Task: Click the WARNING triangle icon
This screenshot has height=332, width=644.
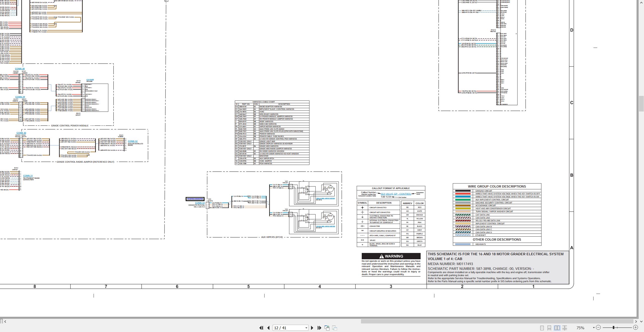Action: click(x=382, y=256)
